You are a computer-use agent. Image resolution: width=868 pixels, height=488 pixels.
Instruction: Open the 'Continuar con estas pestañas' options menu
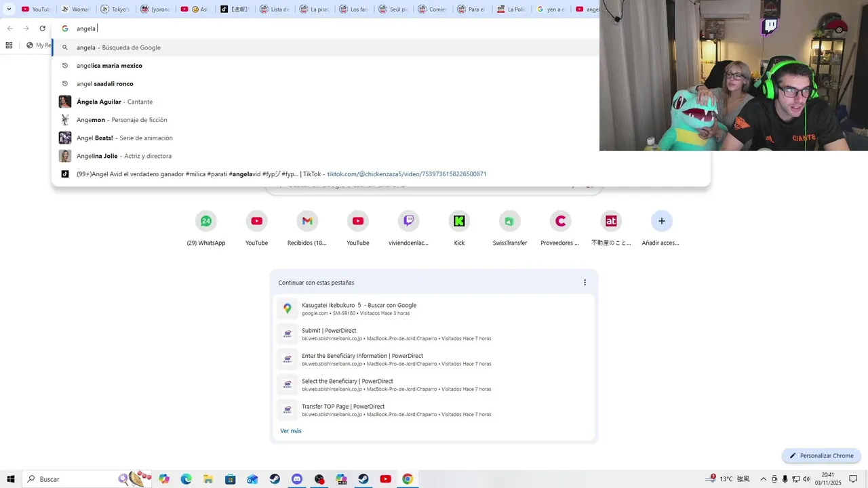pyautogui.click(x=585, y=283)
